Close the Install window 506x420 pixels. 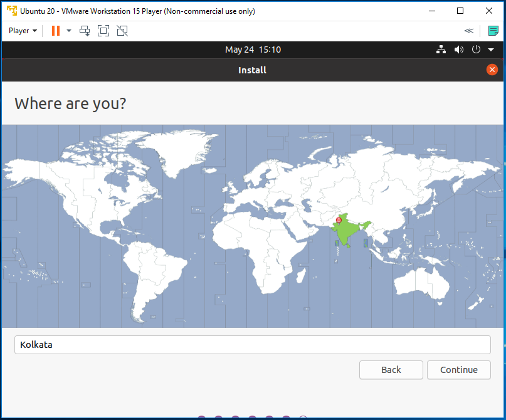pos(492,70)
